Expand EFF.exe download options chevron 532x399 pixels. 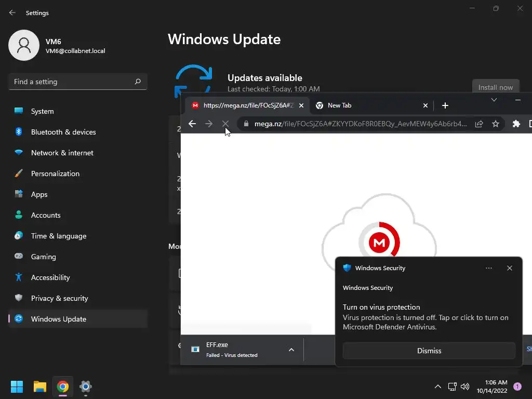pos(291,350)
